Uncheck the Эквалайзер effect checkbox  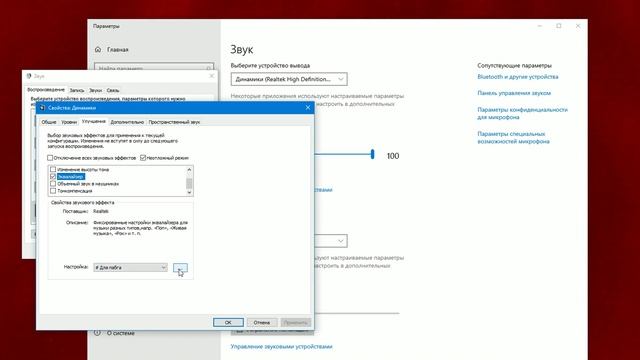53,176
